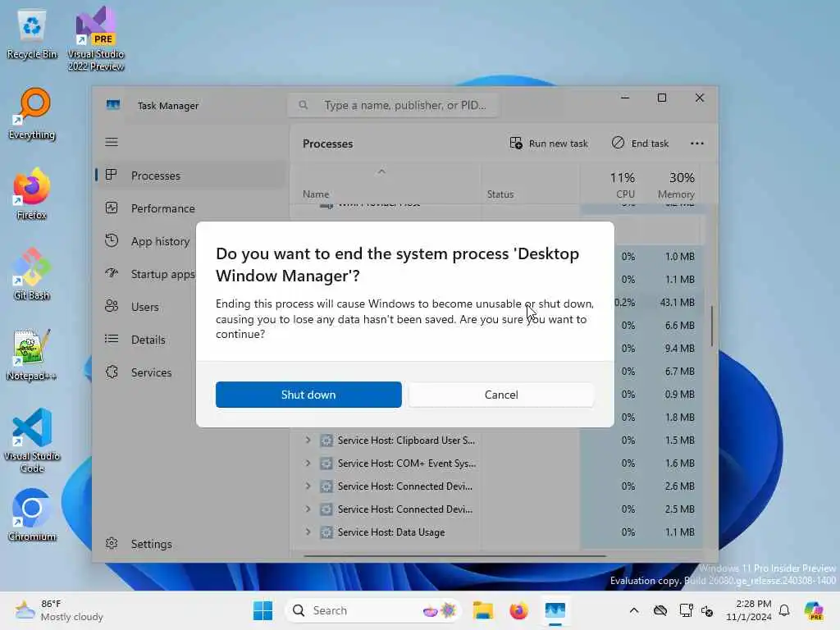
Task: Click the App history clock icon
Action: tap(112, 240)
